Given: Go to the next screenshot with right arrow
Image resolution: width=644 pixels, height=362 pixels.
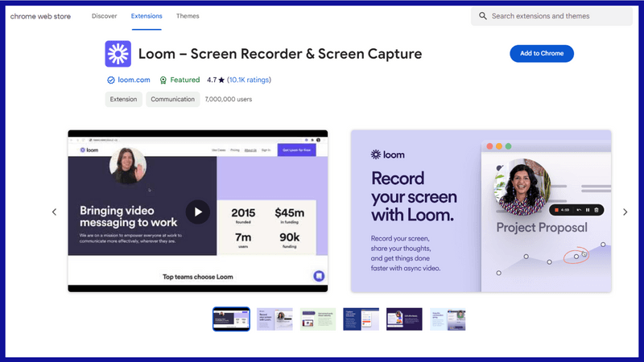Looking at the screenshot, I should 625,212.
